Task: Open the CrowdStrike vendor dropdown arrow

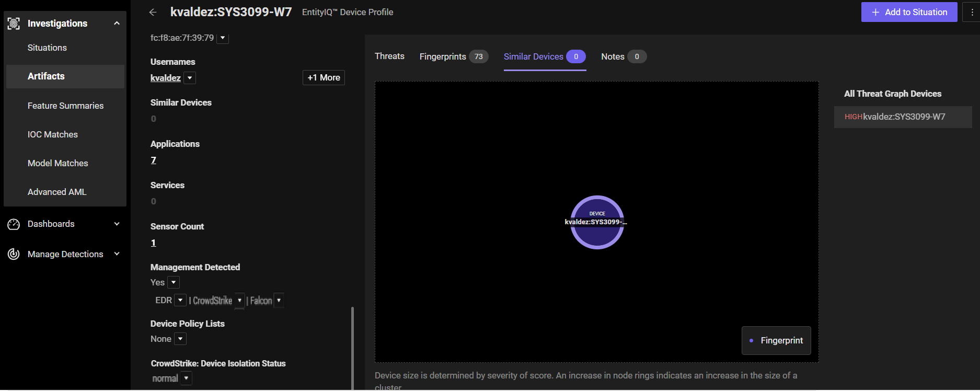Action: 239,300
